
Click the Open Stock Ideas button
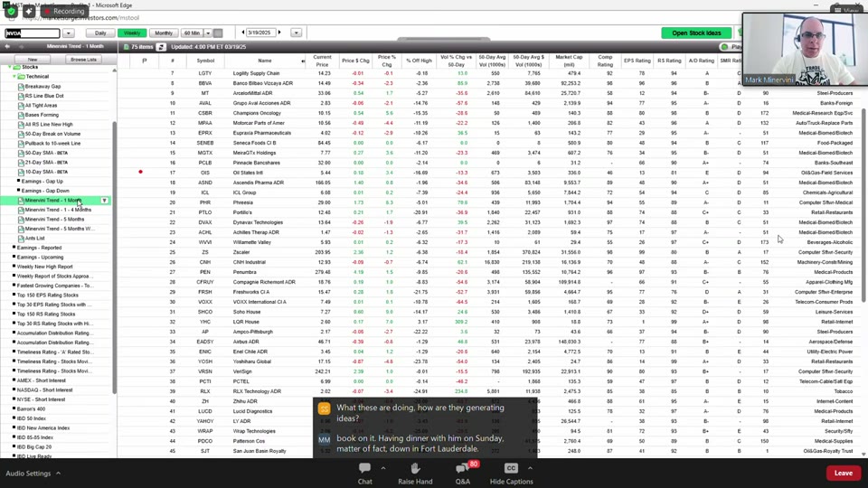coord(696,33)
